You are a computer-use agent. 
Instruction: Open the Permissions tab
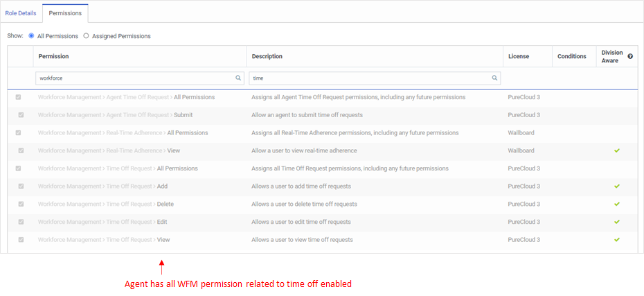(x=65, y=13)
